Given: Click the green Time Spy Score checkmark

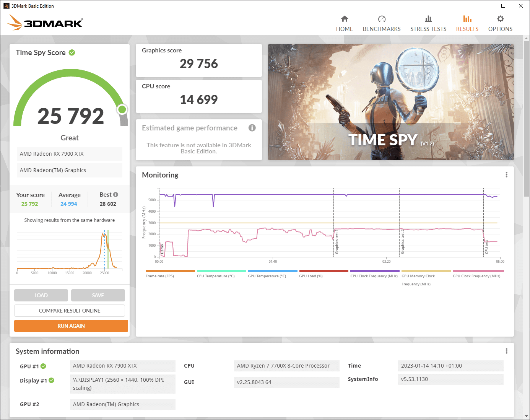Looking at the screenshot, I should [72, 52].
